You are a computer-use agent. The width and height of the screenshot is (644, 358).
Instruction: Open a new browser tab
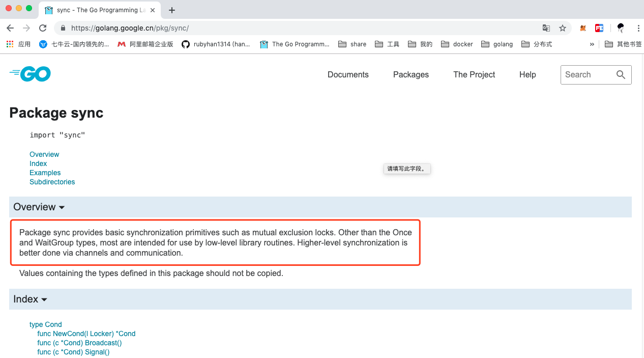(x=172, y=10)
